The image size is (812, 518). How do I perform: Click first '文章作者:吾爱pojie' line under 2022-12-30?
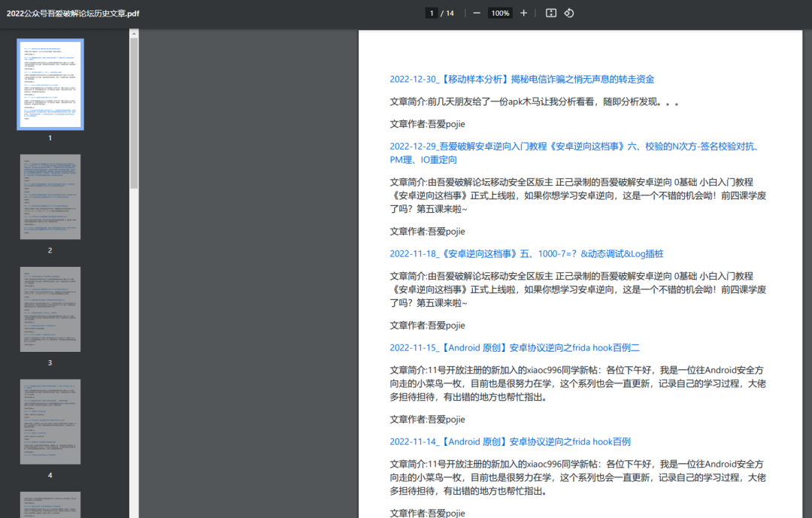(x=427, y=124)
